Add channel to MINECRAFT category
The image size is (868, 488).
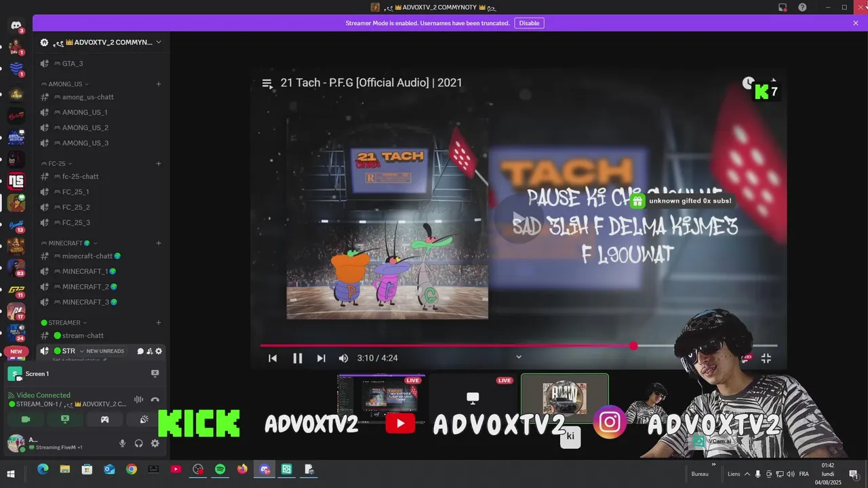pyautogui.click(x=159, y=243)
